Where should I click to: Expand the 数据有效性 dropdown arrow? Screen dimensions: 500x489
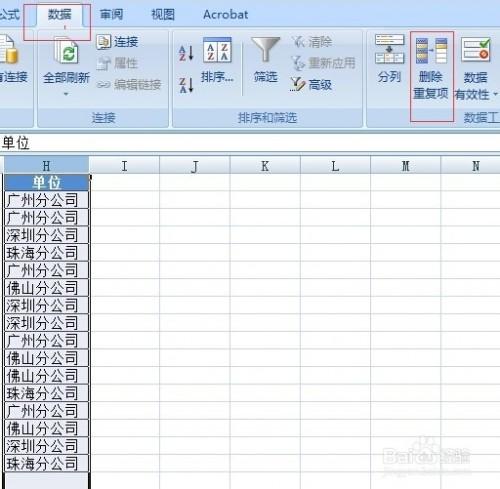(495, 94)
